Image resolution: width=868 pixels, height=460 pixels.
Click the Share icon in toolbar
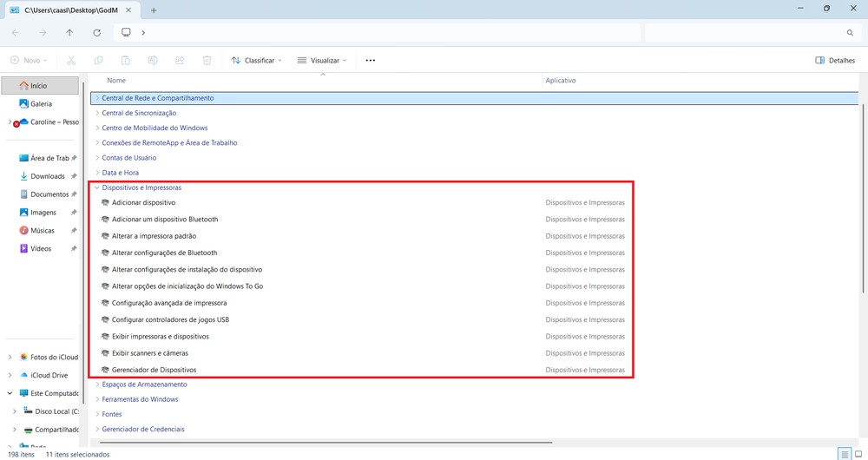tap(180, 61)
